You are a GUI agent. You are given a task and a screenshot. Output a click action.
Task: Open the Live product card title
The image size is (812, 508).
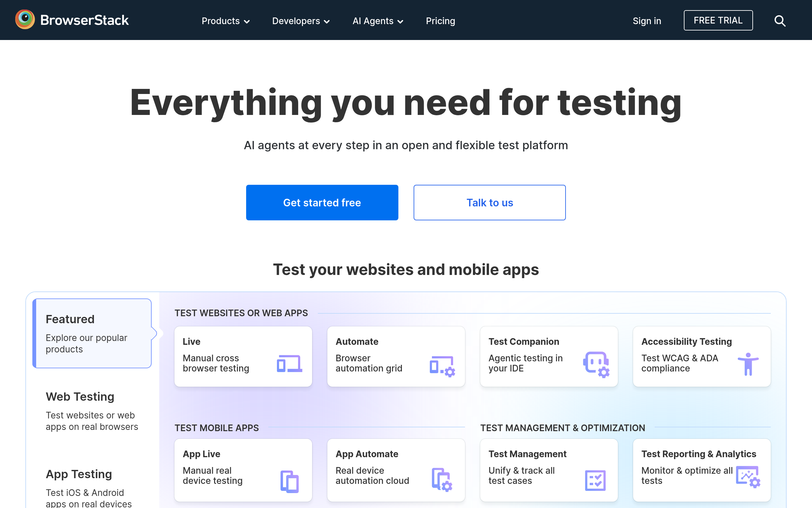pyautogui.click(x=191, y=341)
